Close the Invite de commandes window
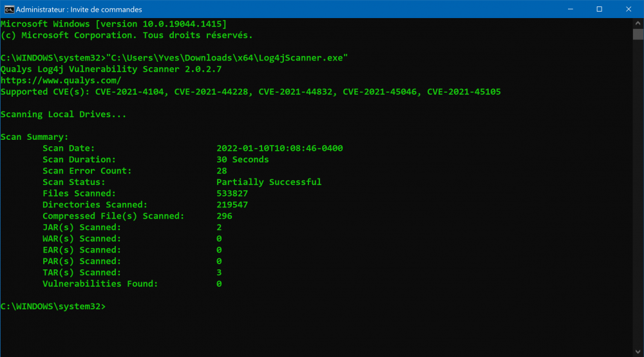The height and width of the screenshot is (357, 644). (x=629, y=9)
